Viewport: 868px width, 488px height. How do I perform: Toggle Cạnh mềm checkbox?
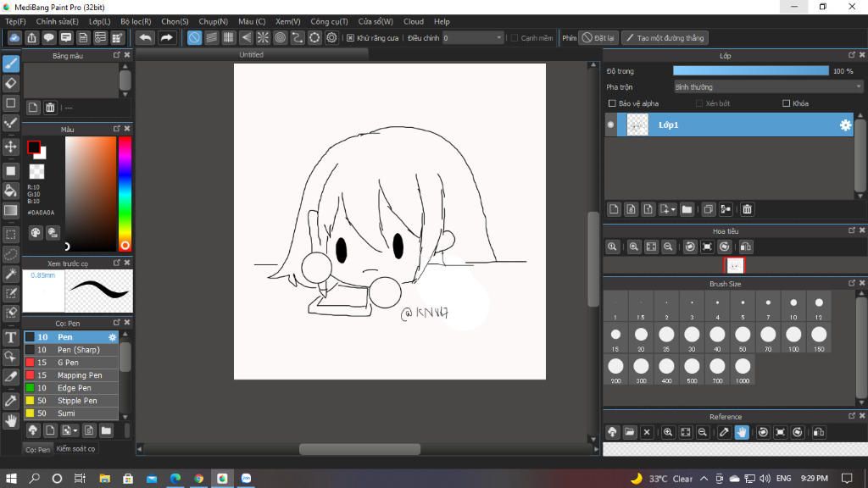515,37
